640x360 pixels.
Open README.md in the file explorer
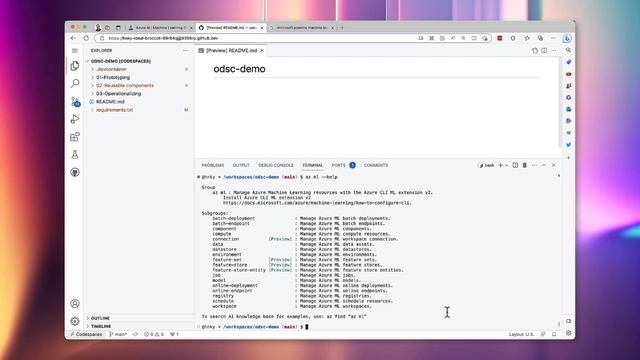(139, 102)
